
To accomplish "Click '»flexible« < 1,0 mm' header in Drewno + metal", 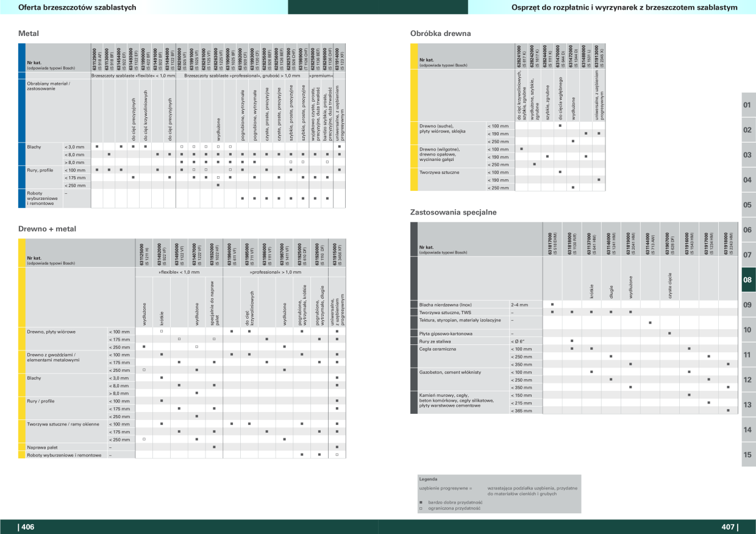I will pos(179,271).
